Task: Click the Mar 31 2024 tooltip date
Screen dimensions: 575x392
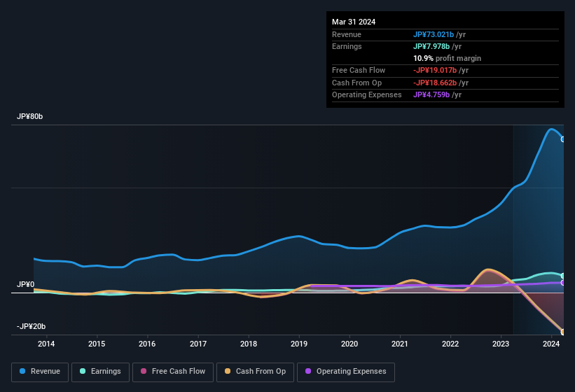Action: (354, 22)
